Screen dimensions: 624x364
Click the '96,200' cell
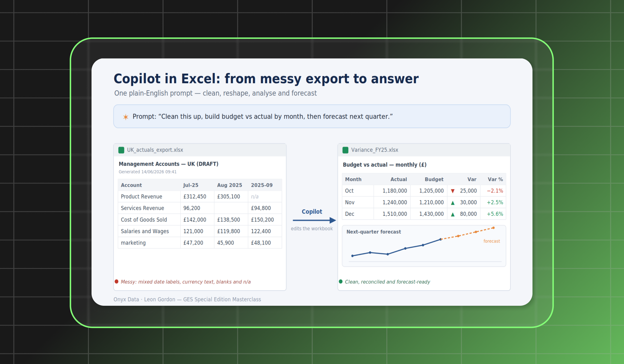(x=197, y=208)
